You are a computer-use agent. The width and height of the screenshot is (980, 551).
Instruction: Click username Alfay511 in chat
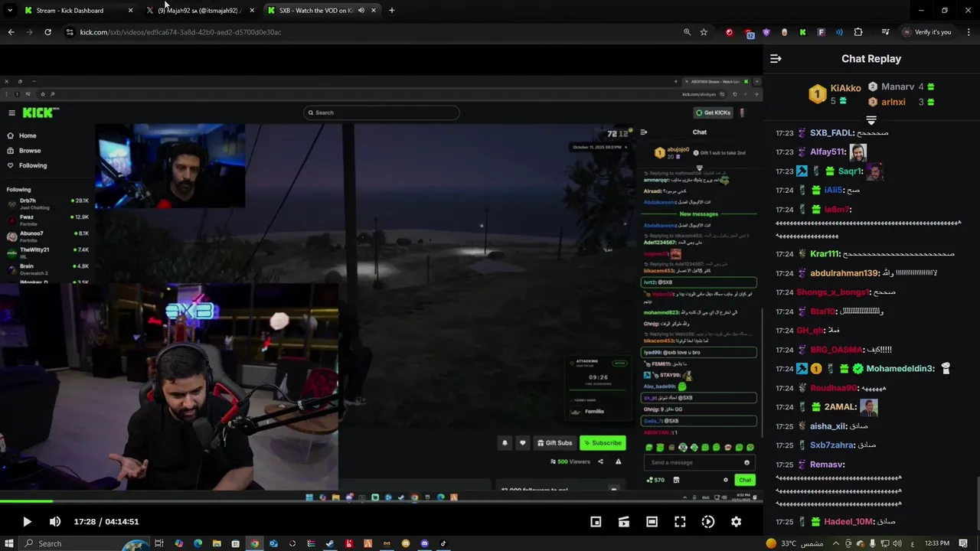[x=827, y=152]
